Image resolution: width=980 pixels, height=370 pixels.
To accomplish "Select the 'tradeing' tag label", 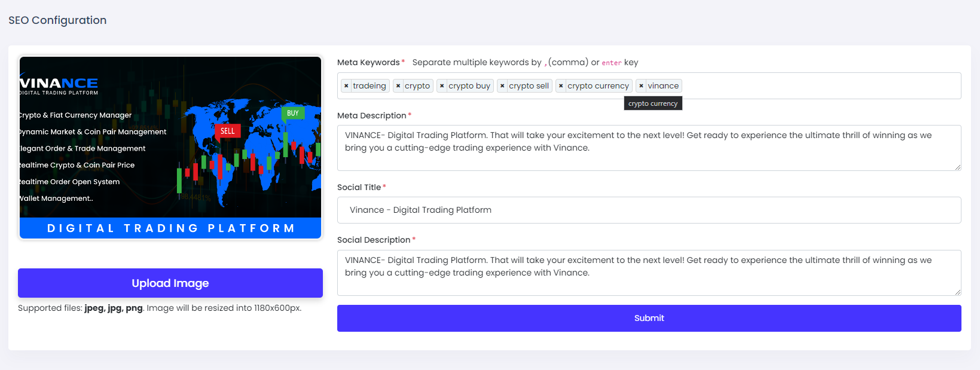I will (x=369, y=86).
